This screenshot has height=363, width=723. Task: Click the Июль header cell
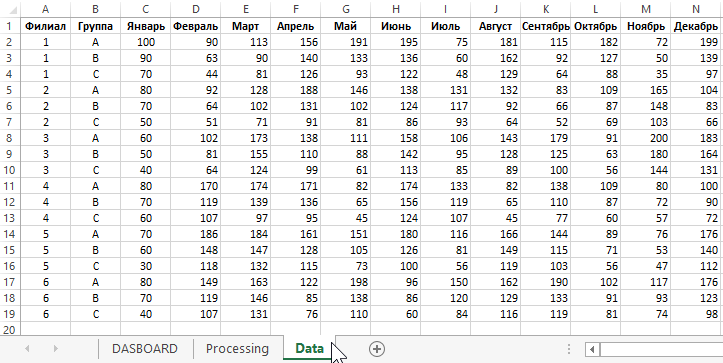(445, 26)
